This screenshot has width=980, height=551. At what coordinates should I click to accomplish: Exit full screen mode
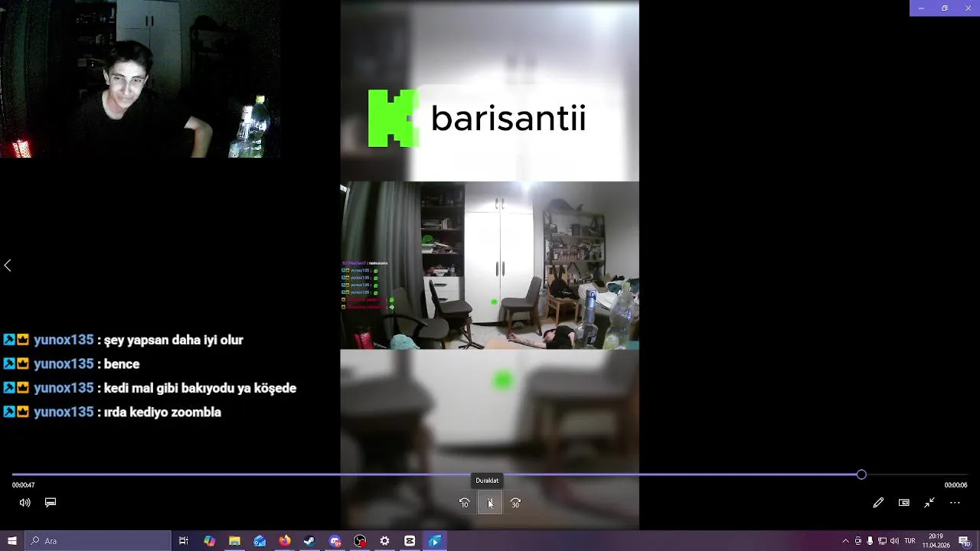(x=929, y=503)
